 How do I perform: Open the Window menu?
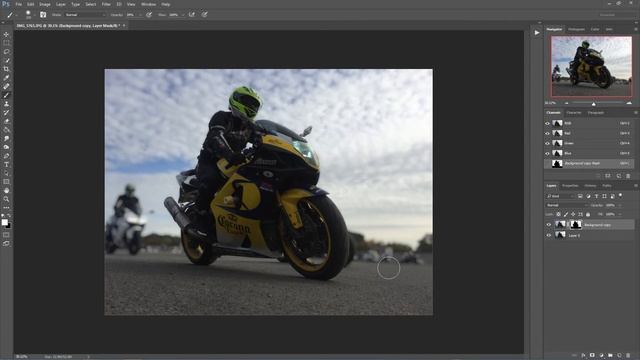[148, 4]
